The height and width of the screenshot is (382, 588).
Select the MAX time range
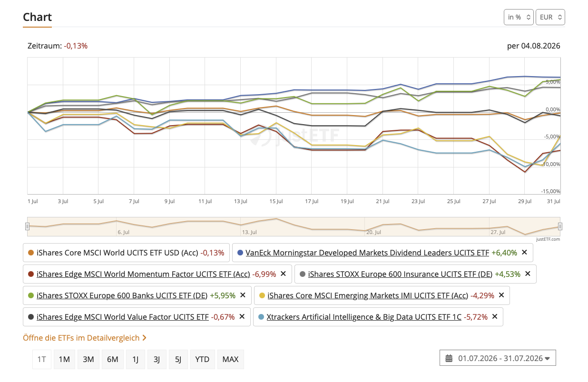coord(230,359)
